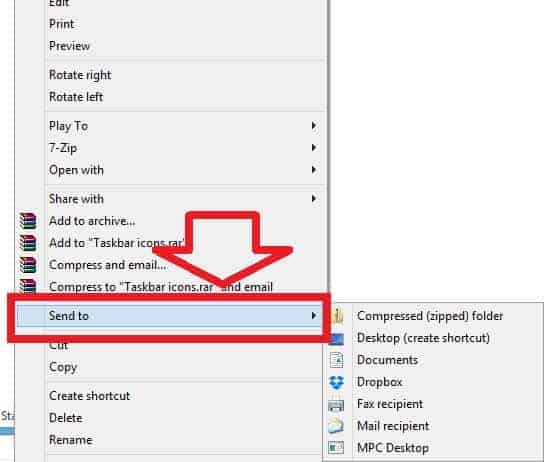
Task: Click the Dropbox icon in Send to submenu
Action: pos(336,382)
